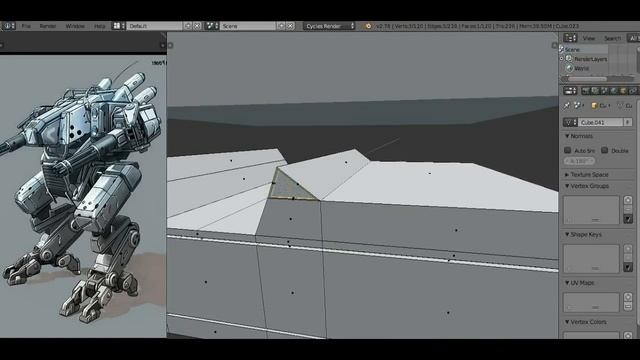Screen dimensions: 640x360
Task: Switch to Render properties tab
Action: click(586, 91)
